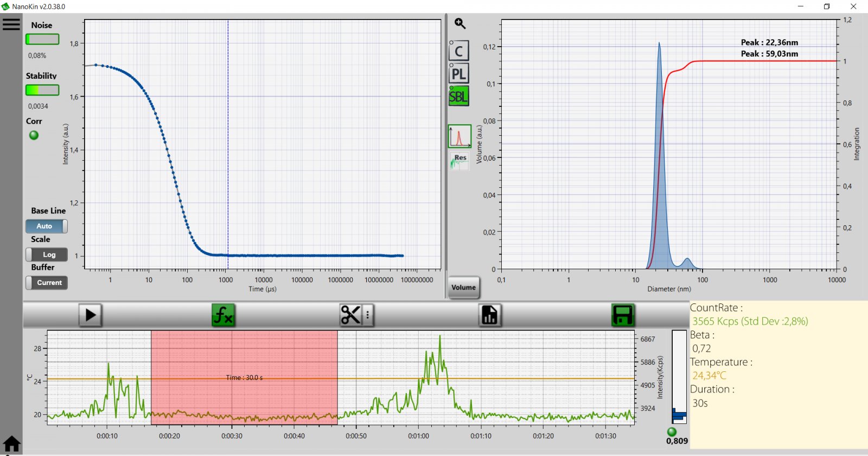Image resolution: width=868 pixels, height=456 pixels.
Task: Select the PL algorithm button
Action: (458, 74)
